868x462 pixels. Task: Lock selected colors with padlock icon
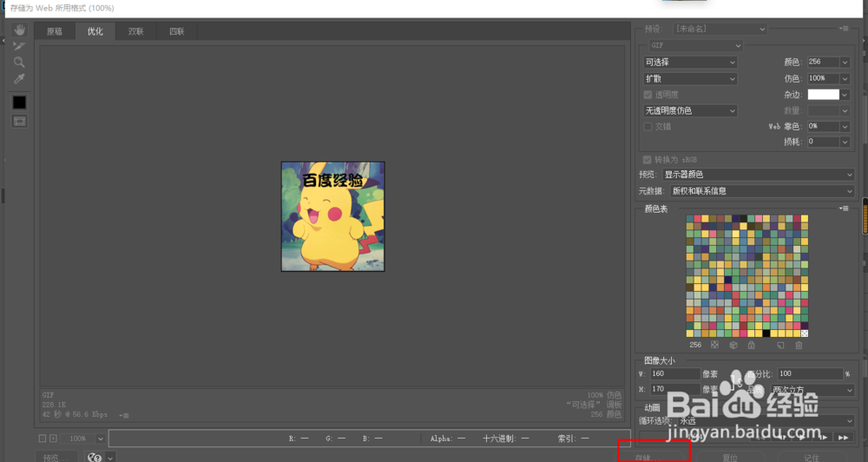751,345
